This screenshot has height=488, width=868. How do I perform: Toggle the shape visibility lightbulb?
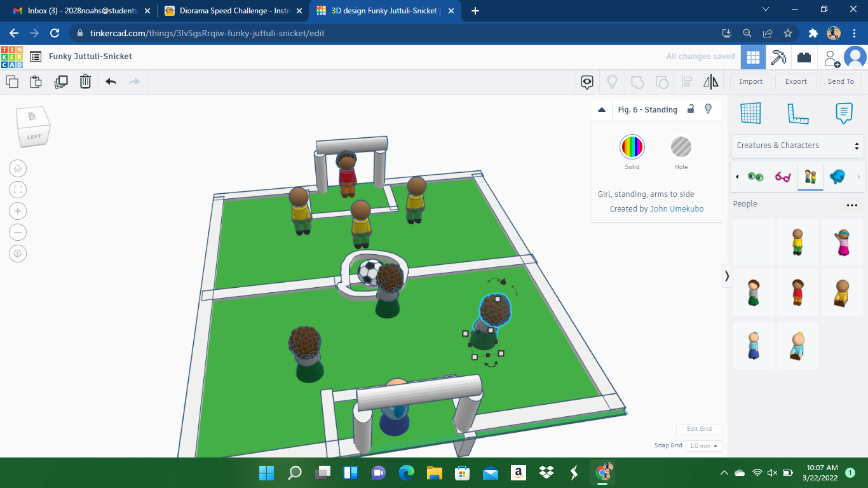pyautogui.click(x=708, y=109)
